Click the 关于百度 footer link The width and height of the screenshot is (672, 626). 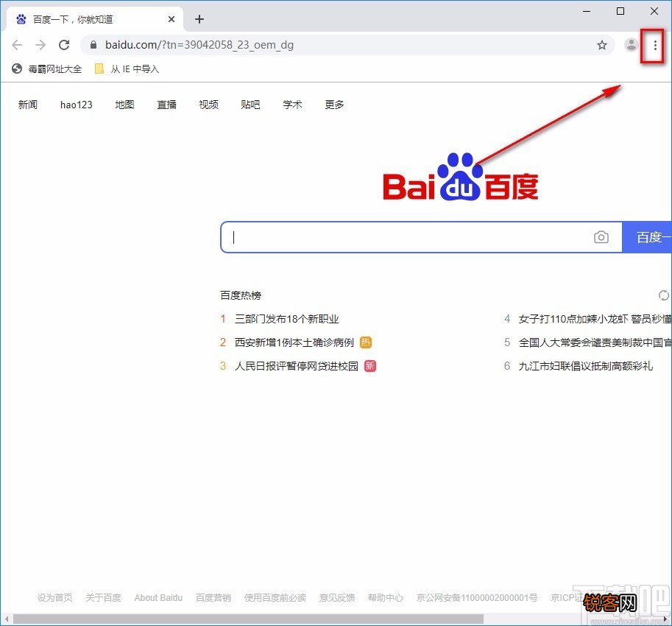click(x=103, y=597)
